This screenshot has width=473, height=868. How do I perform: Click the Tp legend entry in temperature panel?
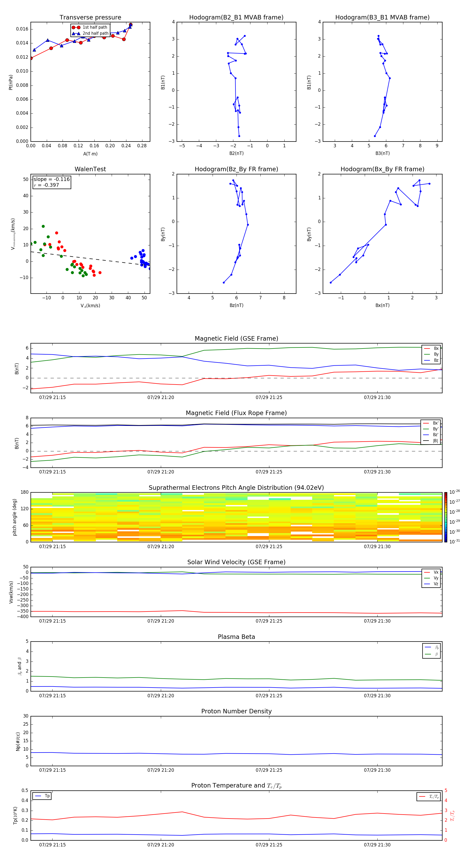point(42,796)
